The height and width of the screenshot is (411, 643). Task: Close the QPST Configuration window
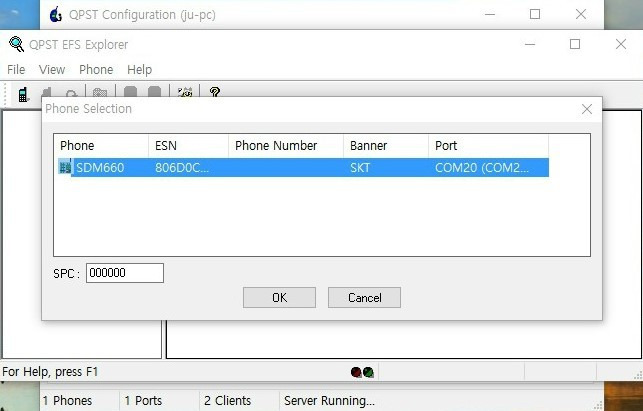[581, 14]
